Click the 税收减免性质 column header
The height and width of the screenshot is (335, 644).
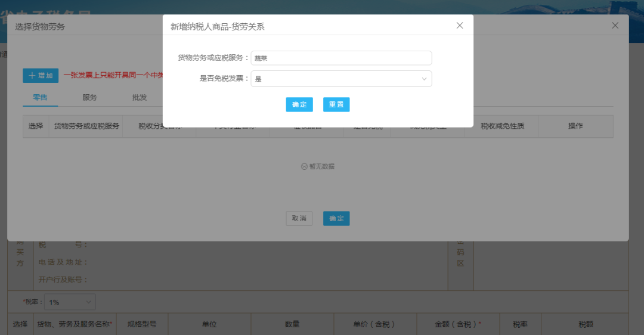(x=502, y=126)
